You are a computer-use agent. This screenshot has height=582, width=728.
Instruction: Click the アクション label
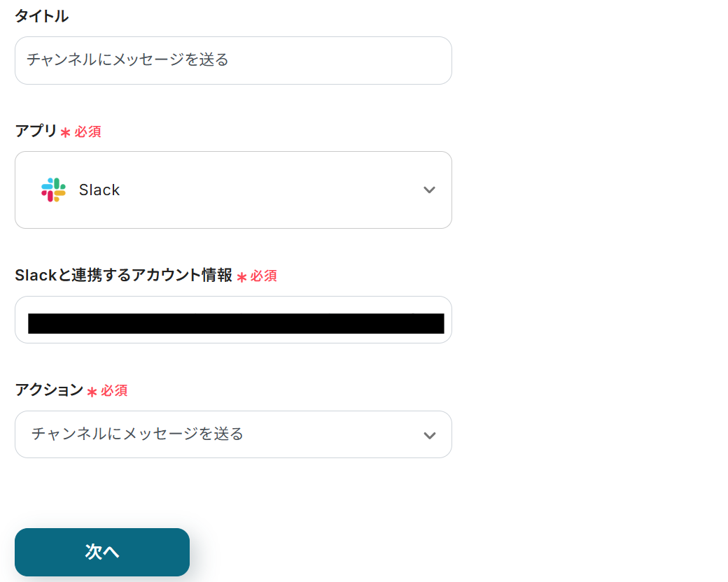(x=49, y=390)
